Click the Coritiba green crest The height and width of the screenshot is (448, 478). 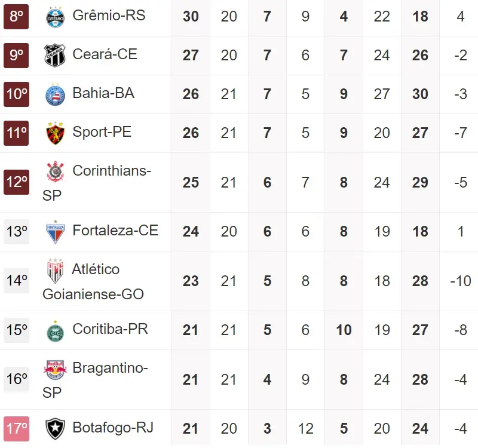[x=55, y=331]
